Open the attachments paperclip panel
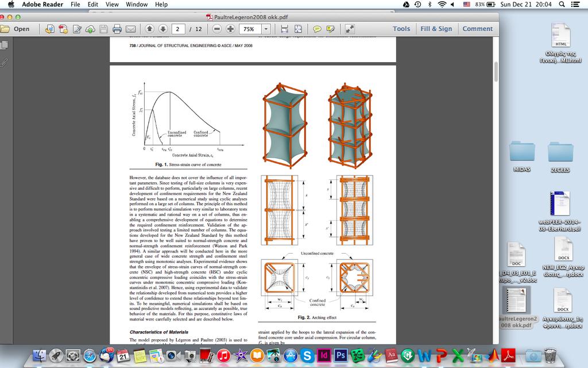 pyautogui.click(x=4, y=62)
